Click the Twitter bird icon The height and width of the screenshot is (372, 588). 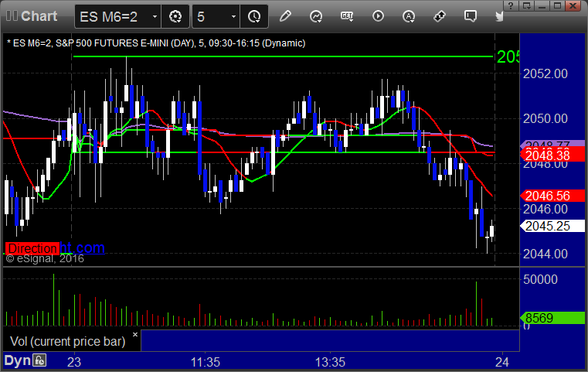click(499, 16)
